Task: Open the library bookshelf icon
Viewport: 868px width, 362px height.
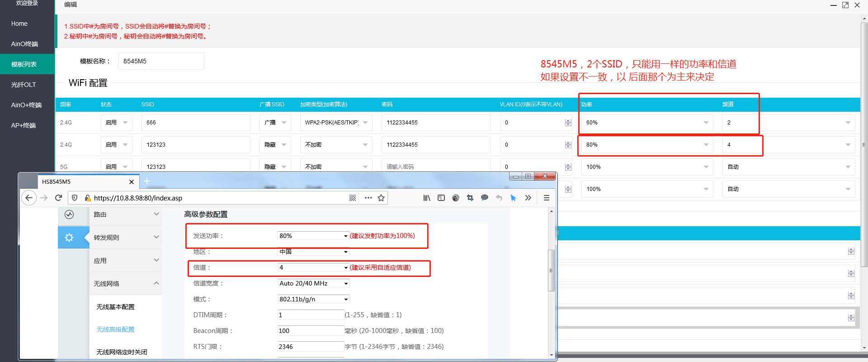Action: click(x=426, y=198)
